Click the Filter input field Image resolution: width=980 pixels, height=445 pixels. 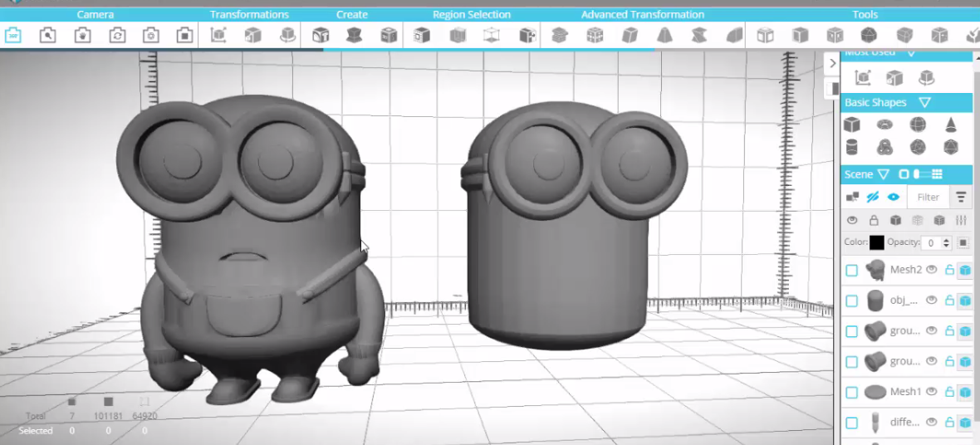[x=929, y=197]
